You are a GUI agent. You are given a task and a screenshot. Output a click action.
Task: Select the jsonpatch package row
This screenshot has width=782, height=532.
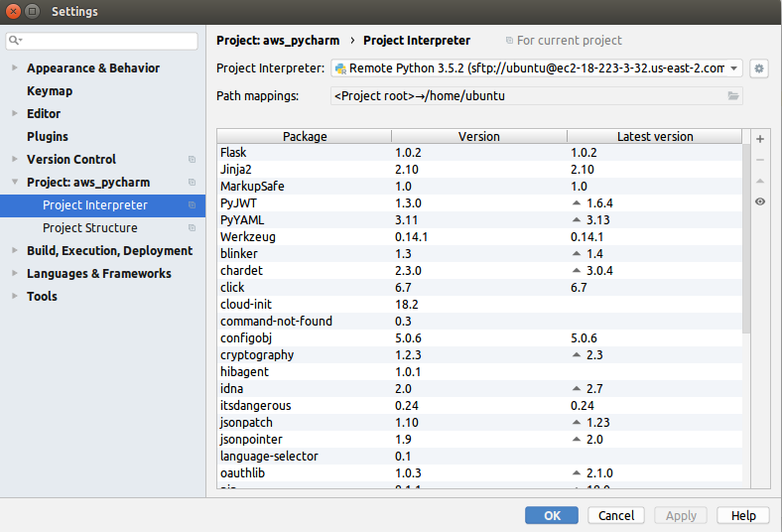click(x=479, y=422)
